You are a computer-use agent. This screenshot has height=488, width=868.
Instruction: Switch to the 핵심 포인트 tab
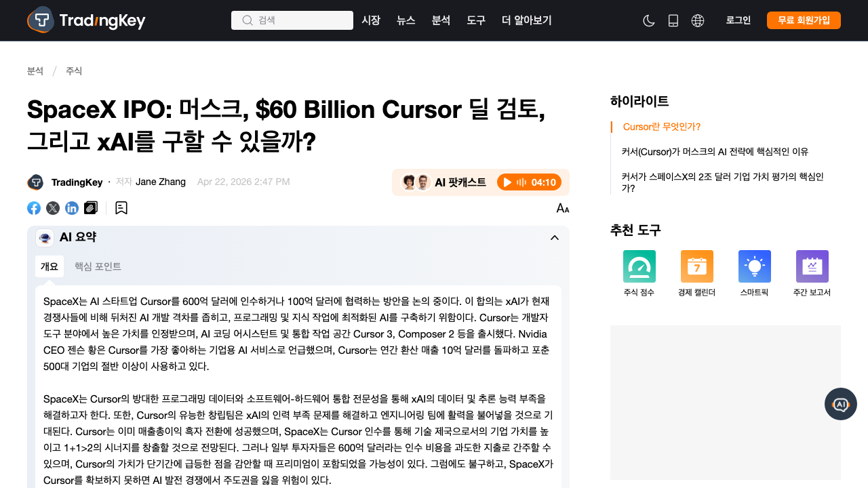[x=98, y=266]
